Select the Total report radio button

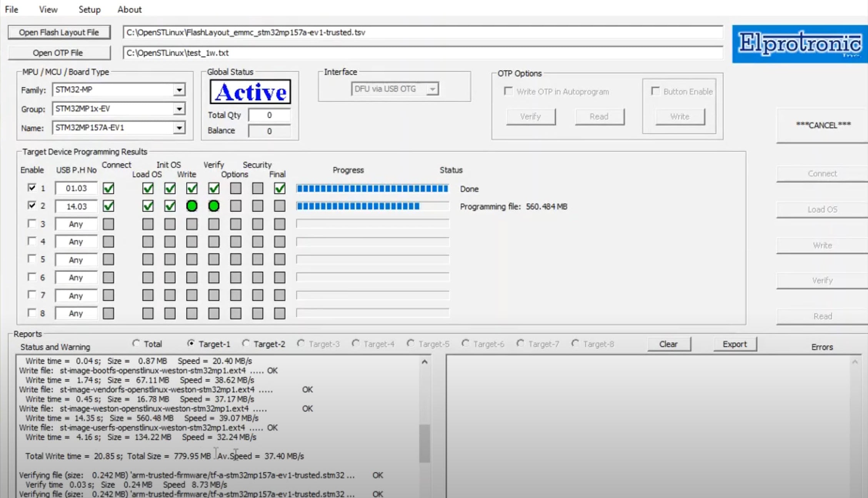[136, 343]
